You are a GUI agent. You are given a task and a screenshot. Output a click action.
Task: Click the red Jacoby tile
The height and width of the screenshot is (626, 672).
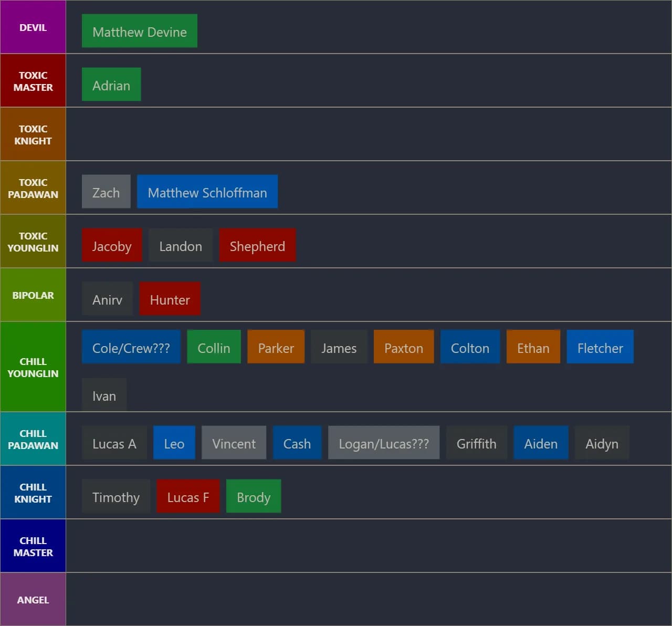point(112,246)
